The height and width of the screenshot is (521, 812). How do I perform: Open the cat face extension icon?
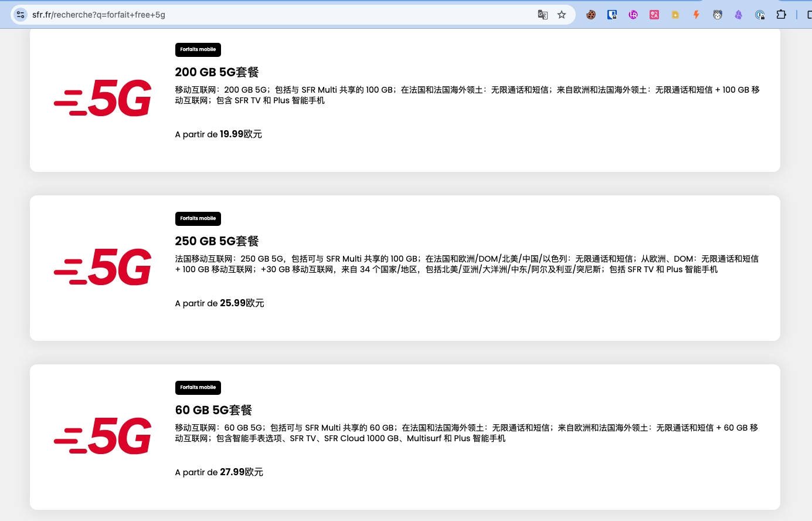[x=718, y=15]
